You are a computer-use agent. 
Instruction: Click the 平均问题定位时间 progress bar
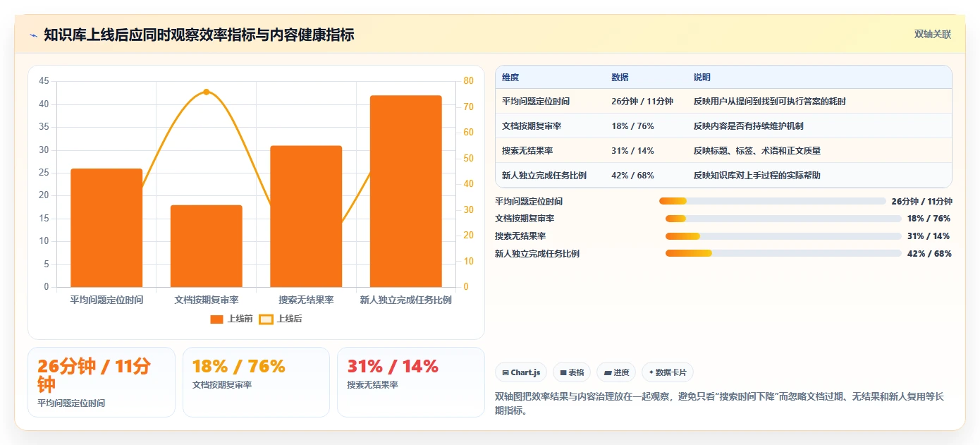(x=772, y=201)
